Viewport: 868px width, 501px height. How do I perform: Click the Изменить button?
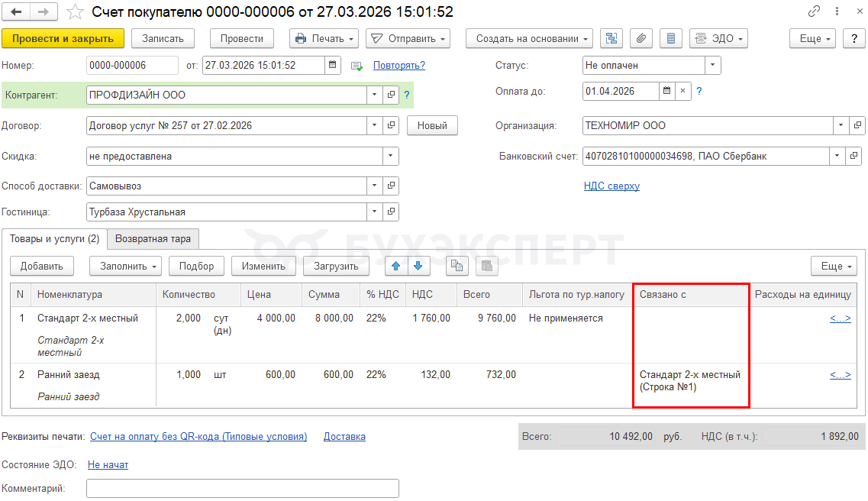click(263, 266)
